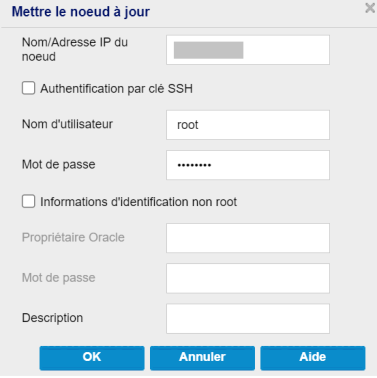Image resolution: width=377 pixels, height=378 pixels.
Task: Open help with the Aide button
Action: tap(313, 358)
